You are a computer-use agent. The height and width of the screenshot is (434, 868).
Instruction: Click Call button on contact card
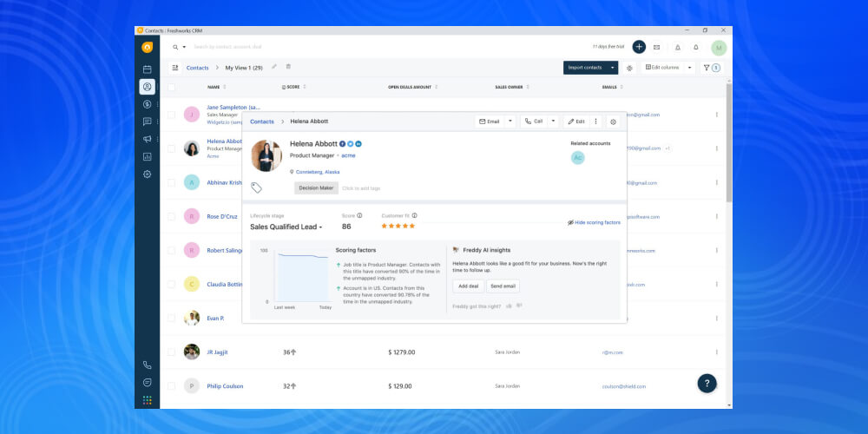coord(534,122)
